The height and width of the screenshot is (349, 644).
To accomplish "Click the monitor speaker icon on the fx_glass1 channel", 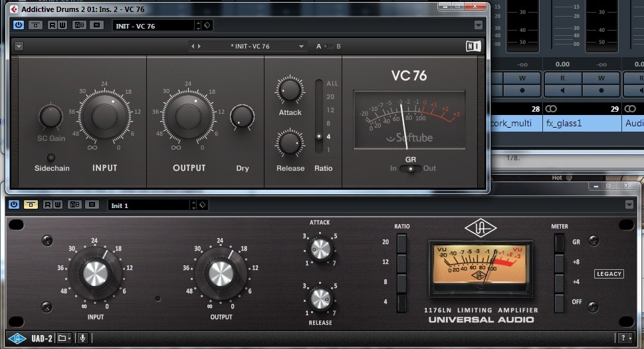I will 563,90.
